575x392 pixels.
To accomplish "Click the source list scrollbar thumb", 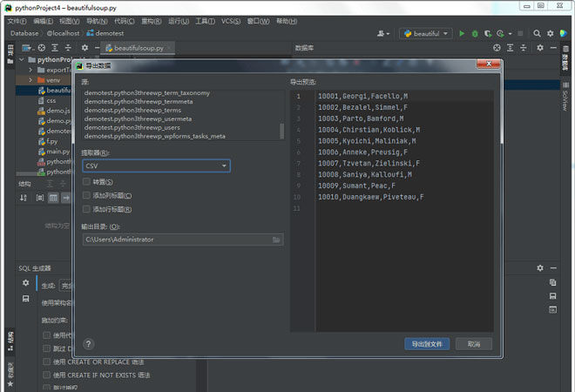I will pos(281,131).
